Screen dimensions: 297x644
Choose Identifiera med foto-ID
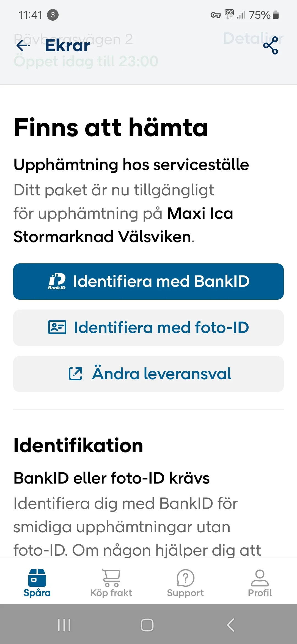coord(148,327)
